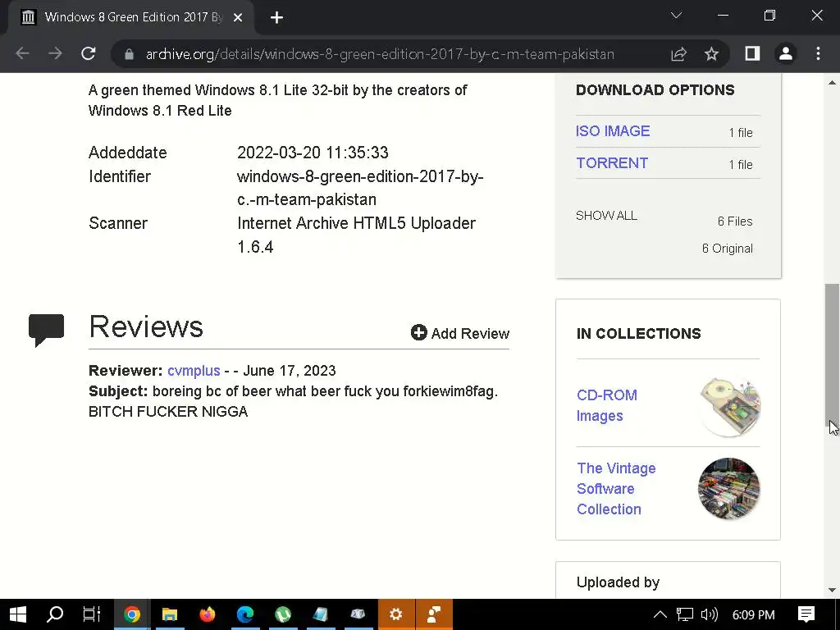
Task: Click the IN COLLECTIONS heading
Action: [x=638, y=333]
